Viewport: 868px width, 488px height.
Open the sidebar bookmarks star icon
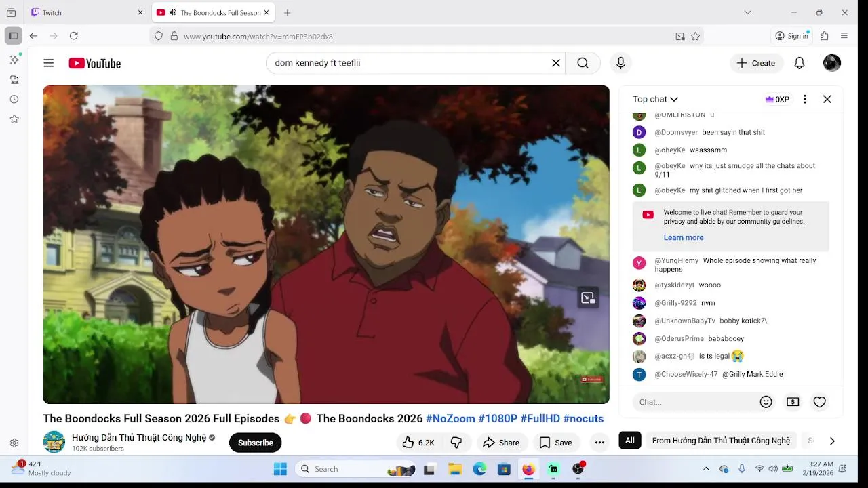[x=14, y=119]
